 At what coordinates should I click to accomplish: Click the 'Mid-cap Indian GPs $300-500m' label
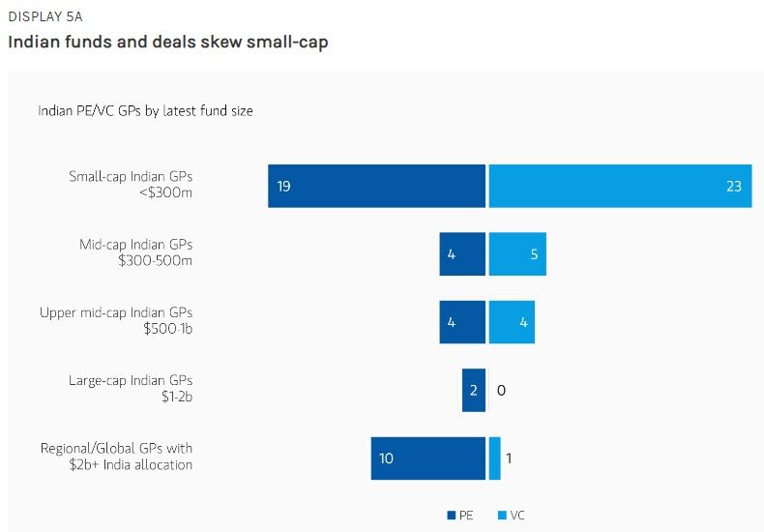(135, 252)
